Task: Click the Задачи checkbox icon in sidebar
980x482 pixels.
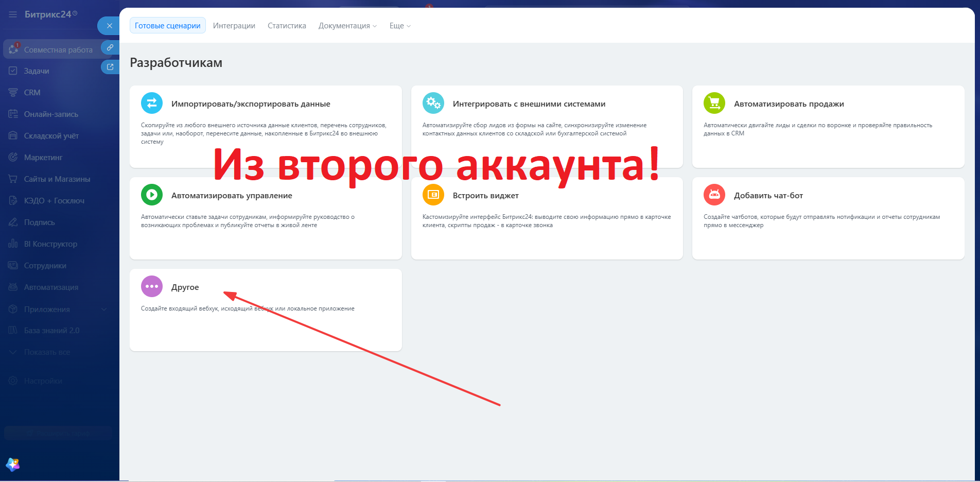Action: (x=13, y=71)
